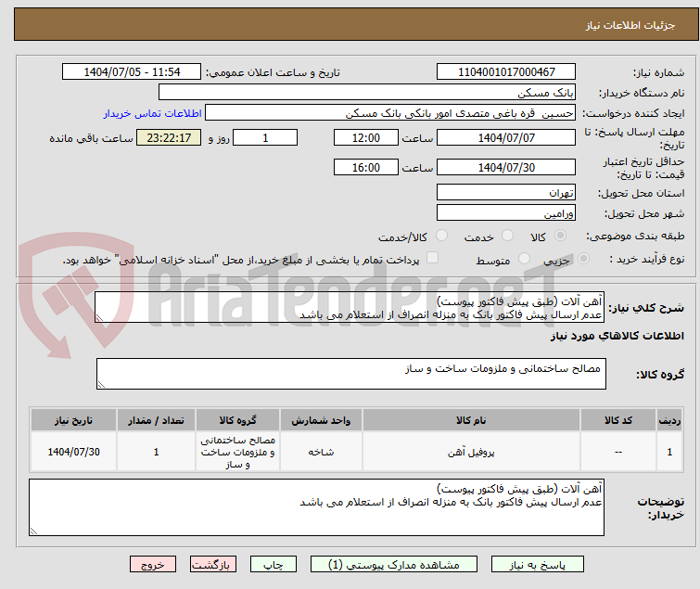Click the validity time field 16:00
Viewport: 700px width, 589px height.
(x=366, y=168)
